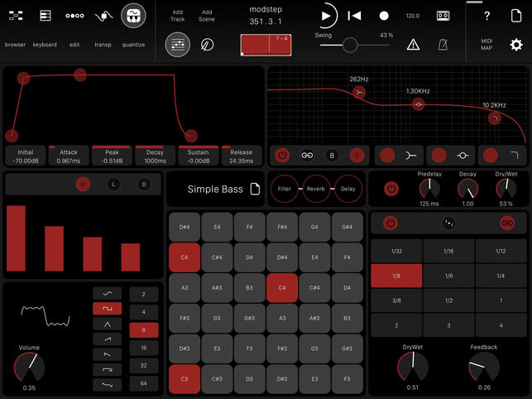The image size is (532, 399).
Task: Toggle the EQ power button
Action: coord(282,156)
